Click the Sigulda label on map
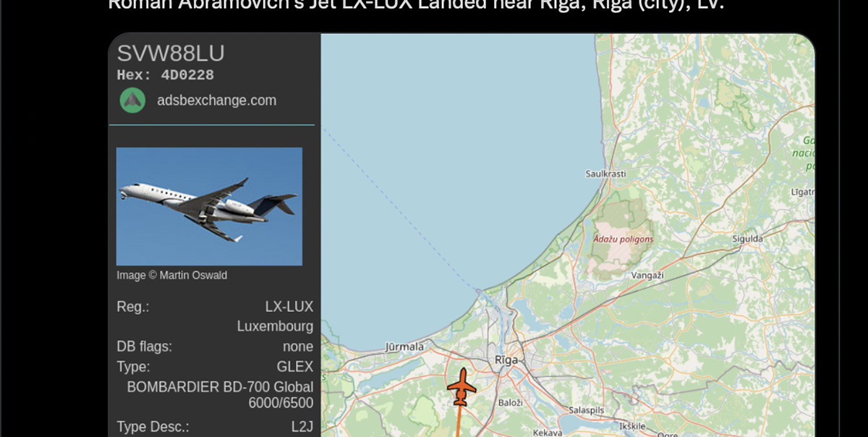868x437 pixels. pos(747,238)
